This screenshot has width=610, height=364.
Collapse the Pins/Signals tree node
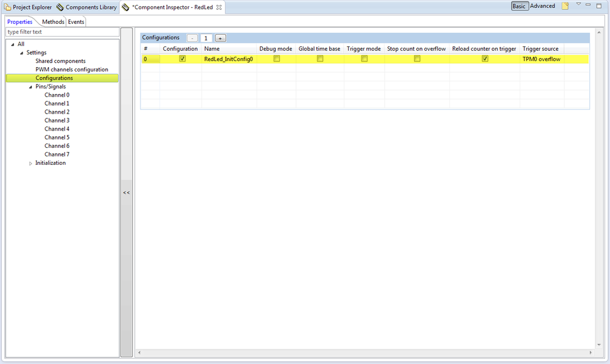[x=31, y=87]
